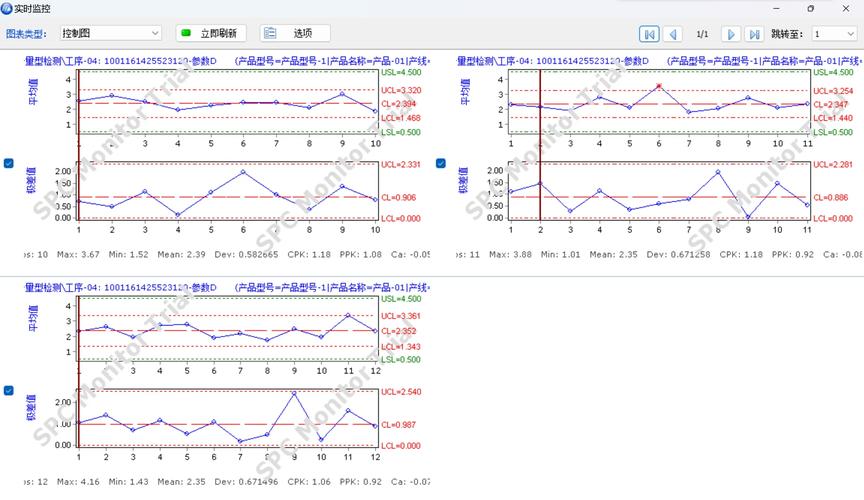The width and height of the screenshot is (864, 500).
Task: Open the chart type combo box
Action: (110, 34)
